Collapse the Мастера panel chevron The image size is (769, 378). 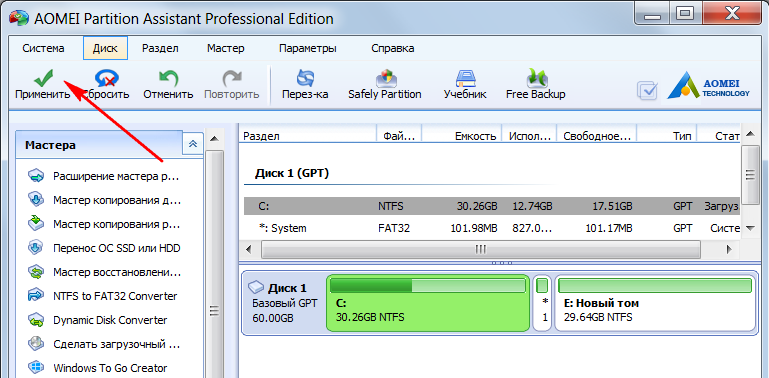(193, 144)
